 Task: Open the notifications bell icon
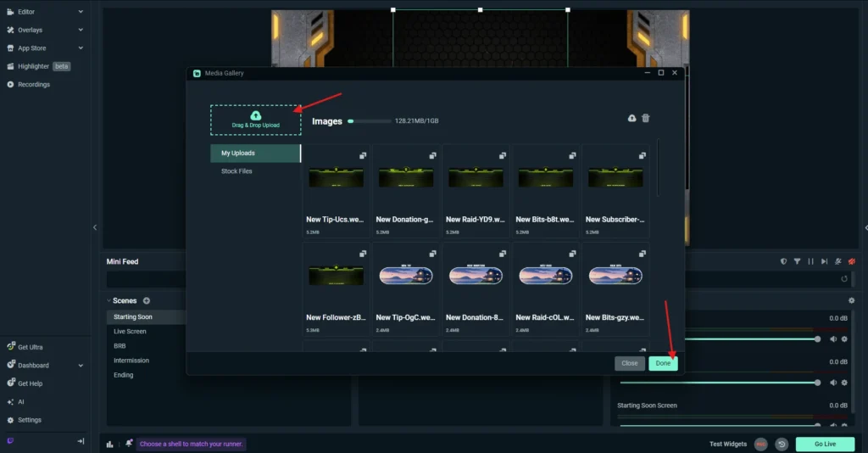pos(129,444)
